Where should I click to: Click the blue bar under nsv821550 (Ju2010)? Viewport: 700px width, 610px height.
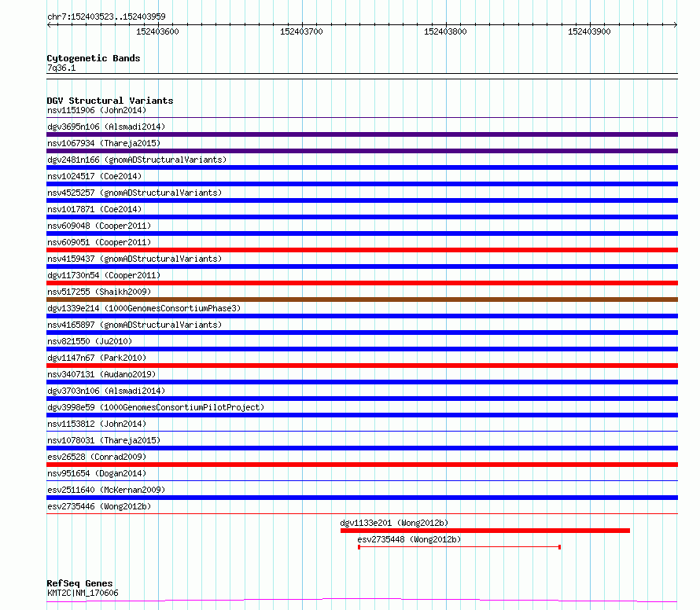point(362,349)
